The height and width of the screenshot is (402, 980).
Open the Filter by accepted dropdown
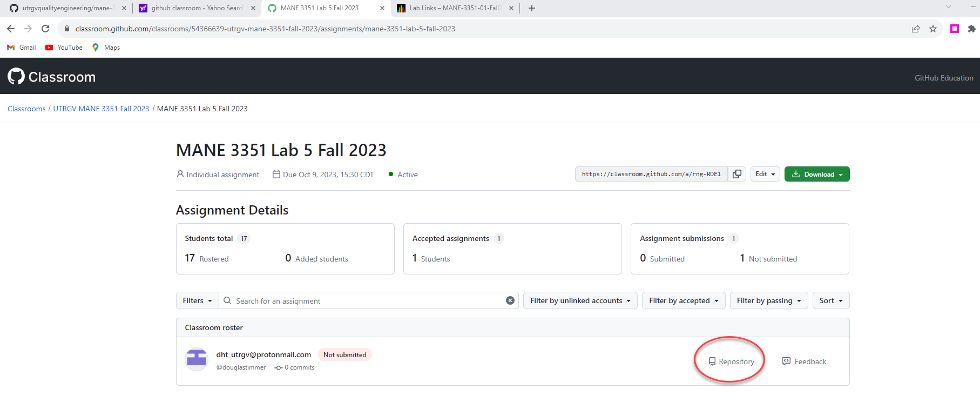click(x=683, y=300)
